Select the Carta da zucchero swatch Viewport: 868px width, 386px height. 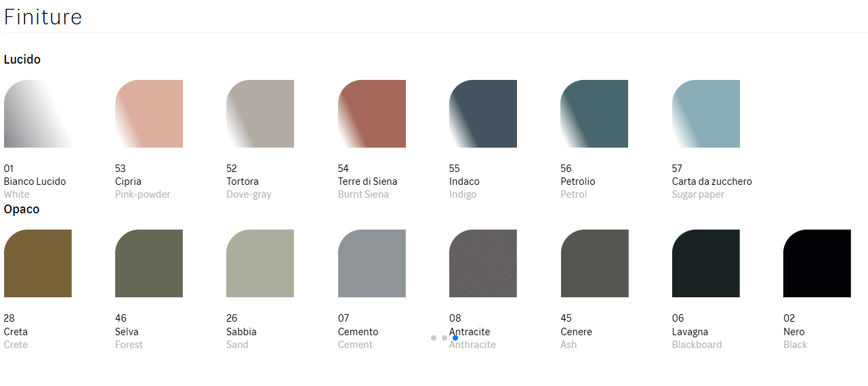point(706,114)
